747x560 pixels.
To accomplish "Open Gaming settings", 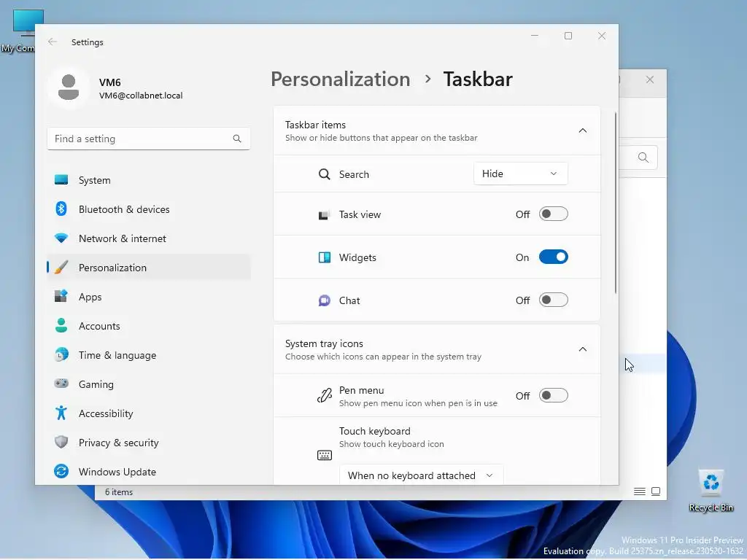I will (149, 384).
